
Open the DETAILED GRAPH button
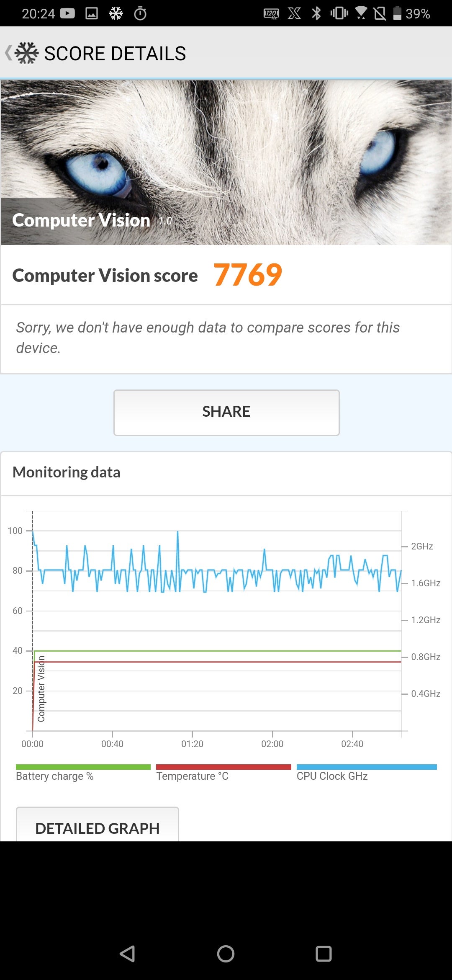pyautogui.click(x=98, y=824)
